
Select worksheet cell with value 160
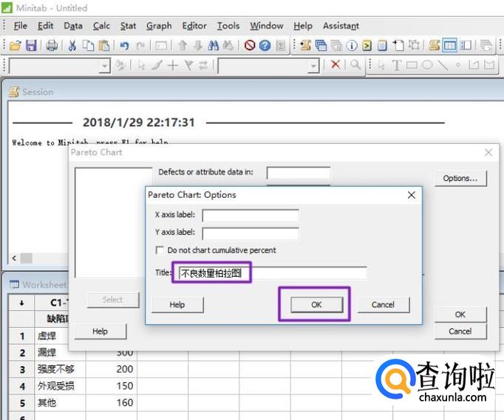coord(111,403)
